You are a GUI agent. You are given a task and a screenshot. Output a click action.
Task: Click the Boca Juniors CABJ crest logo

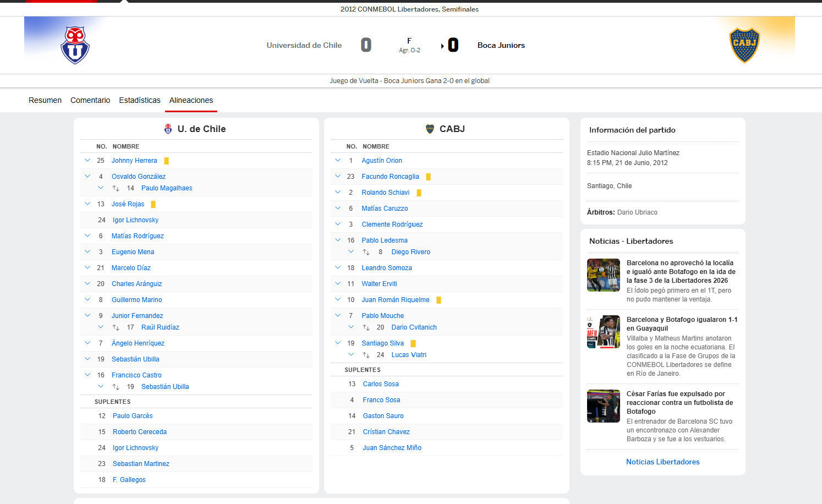click(744, 45)
